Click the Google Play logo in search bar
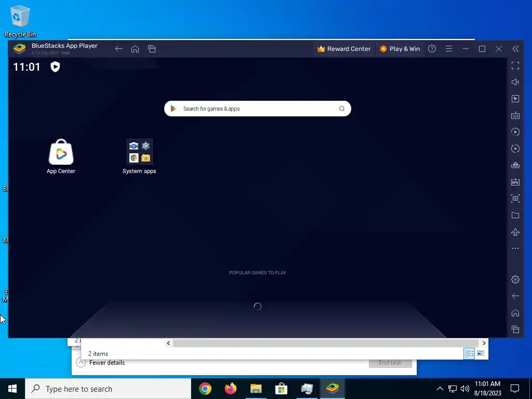This screenshot has width=532, height=399. click(174, 109)
